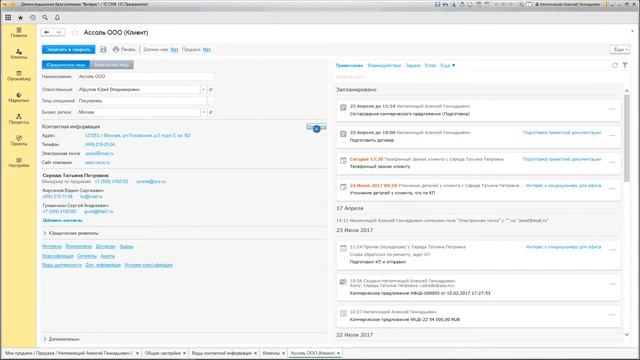
Task: Select the Примечание tab
Action: (x=349, y=65)
